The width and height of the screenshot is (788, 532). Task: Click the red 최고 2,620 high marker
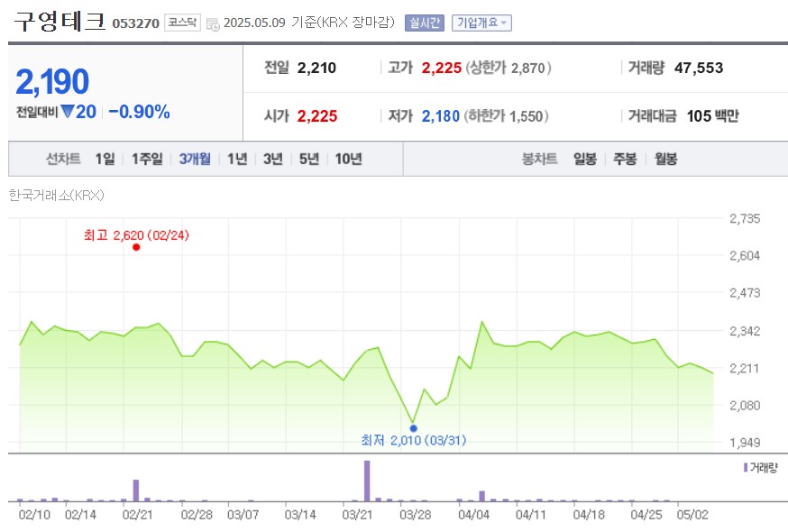click(x=136, y=247)
